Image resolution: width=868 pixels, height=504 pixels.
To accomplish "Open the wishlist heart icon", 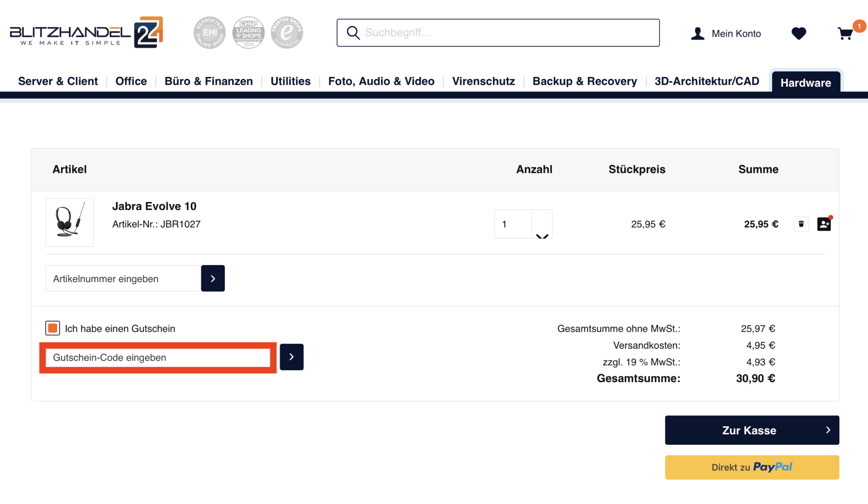I will (x=798, y=33).
